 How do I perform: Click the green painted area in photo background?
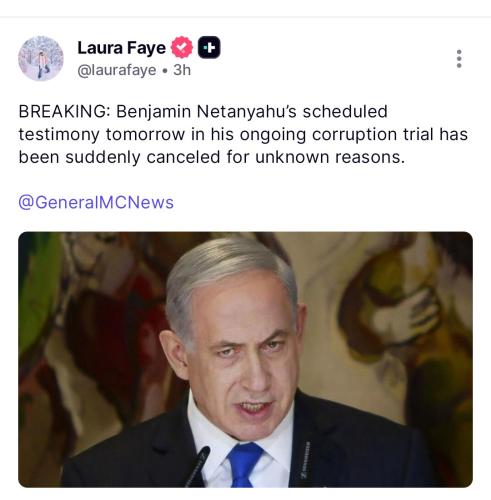point(38,293)
